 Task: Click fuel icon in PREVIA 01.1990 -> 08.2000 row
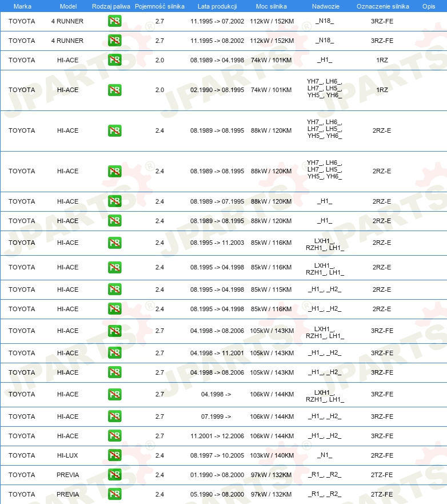click(x=115, y=474)
